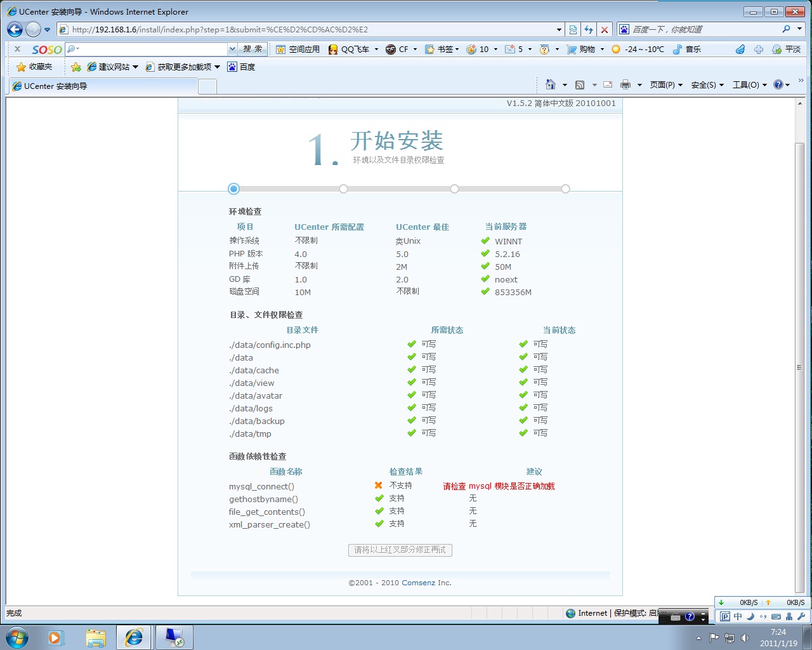Expand the QQ飞车 dropdown arrow
Image resolution: width=812 pixels, height=650 pixels.
click(x=376, y=49)
